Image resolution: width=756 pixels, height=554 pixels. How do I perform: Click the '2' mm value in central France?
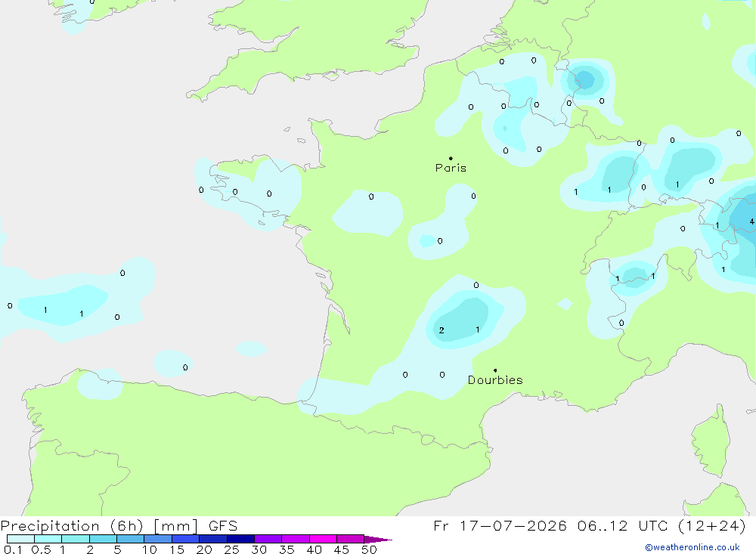click(x=442, y=330)
